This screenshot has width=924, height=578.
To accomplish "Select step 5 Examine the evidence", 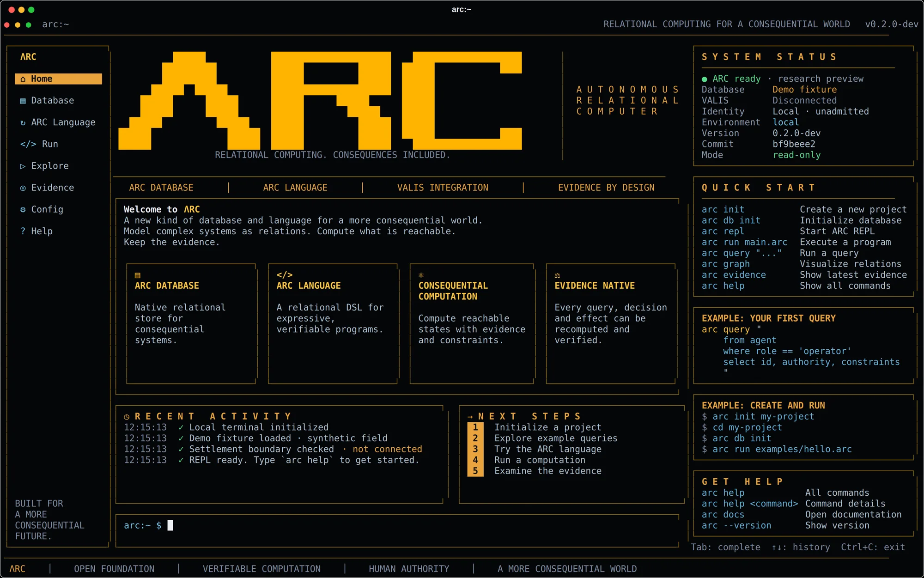I will tap(535, 471).
